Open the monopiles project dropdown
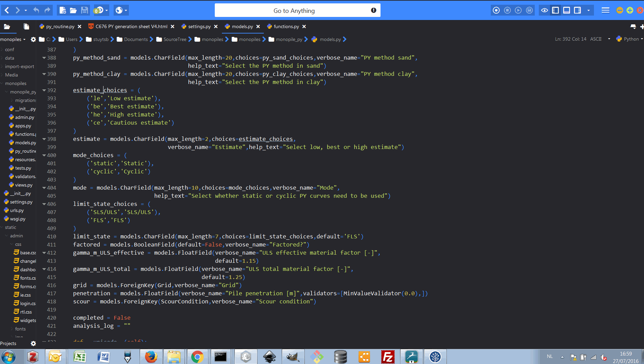 click(13, 39)
